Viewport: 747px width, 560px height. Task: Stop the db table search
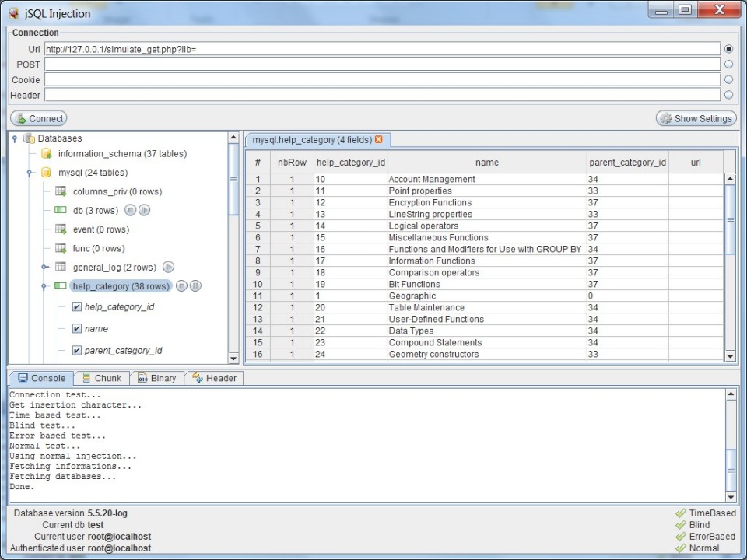click(x=130, y=211)
